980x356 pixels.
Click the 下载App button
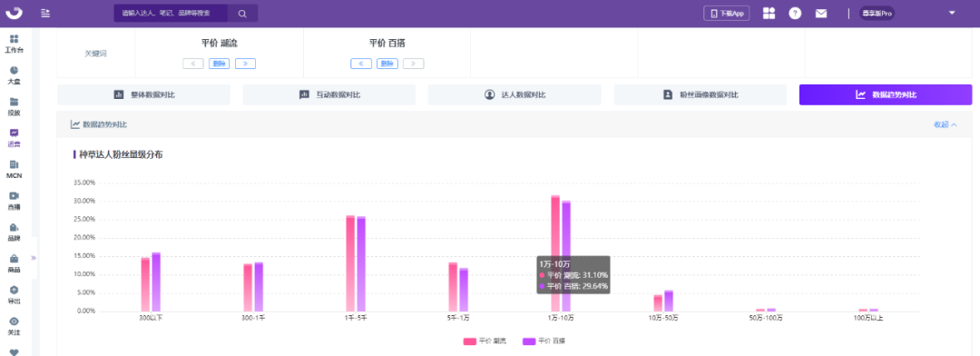[726, 13]
